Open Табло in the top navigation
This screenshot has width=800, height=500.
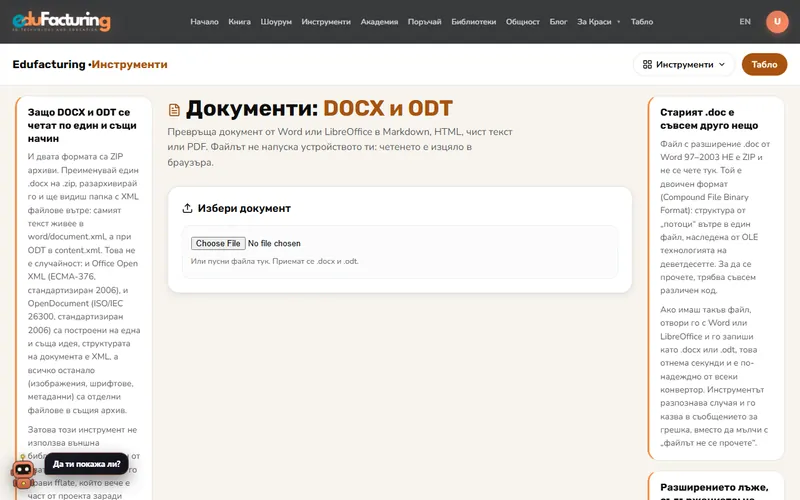tap(642, 21)
